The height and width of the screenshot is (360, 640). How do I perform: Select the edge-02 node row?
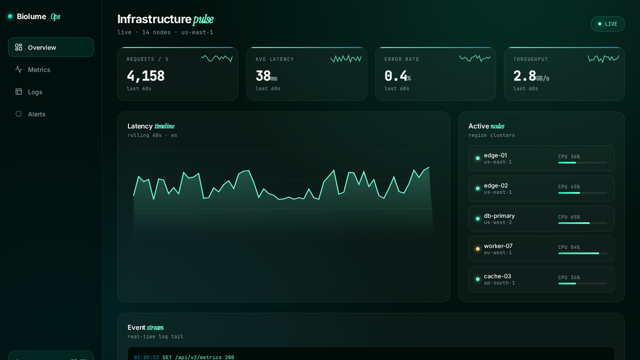coord(541,188)
